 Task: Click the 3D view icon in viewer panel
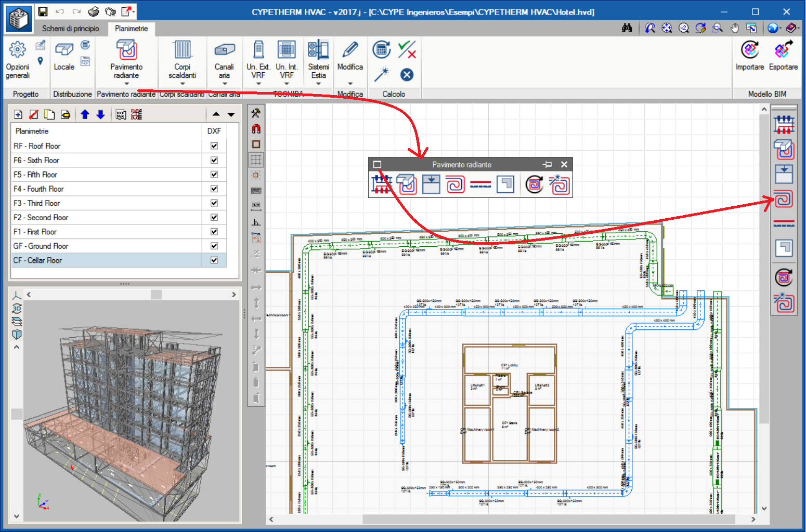click(17, 308)
